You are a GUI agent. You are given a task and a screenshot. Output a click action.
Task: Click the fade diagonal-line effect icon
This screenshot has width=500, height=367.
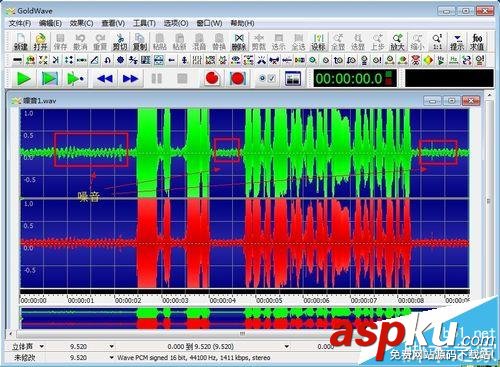(x=95, y=60)
